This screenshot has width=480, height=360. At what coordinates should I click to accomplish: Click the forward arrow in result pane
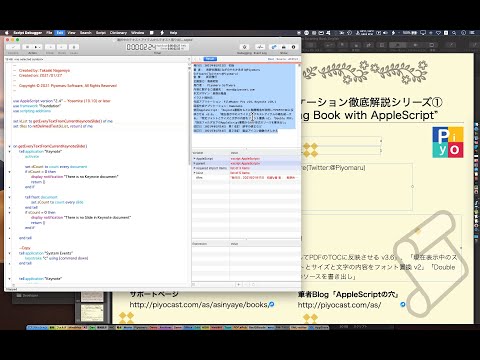point(200,59)
